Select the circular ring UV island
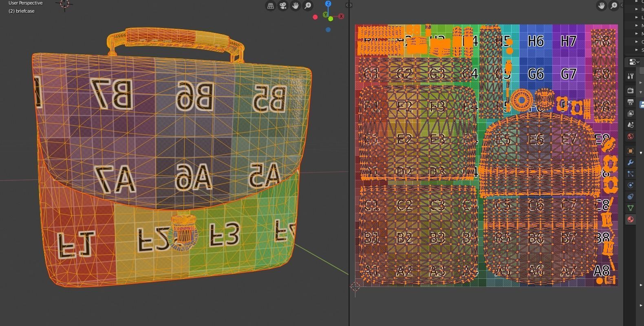This screenshot has height=326, width=644. point(521,100)
